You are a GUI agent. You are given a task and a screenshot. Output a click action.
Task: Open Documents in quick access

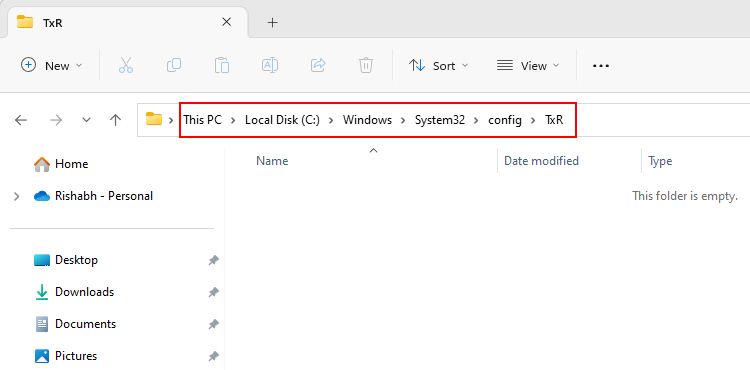76,324
